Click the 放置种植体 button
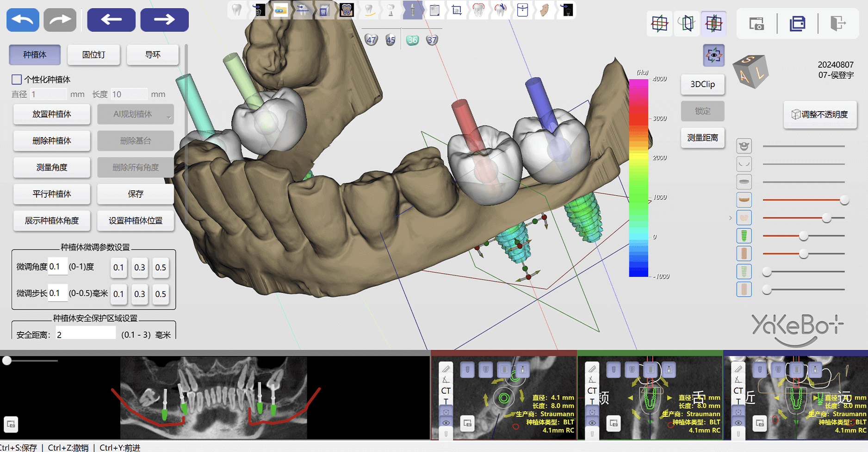The width and height of the screenshot is (868, 452). click(x=52, y=114)
